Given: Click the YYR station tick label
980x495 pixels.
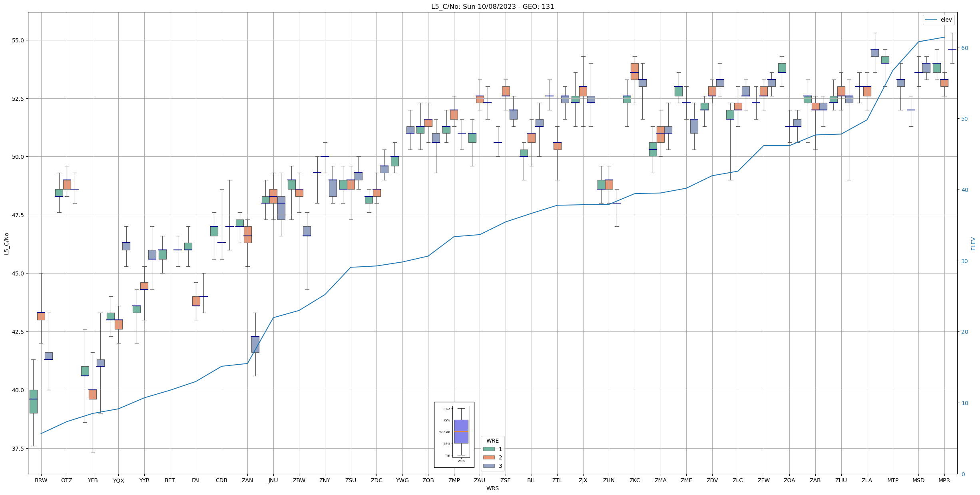Looking at the screenshot, I should point(144,480).
